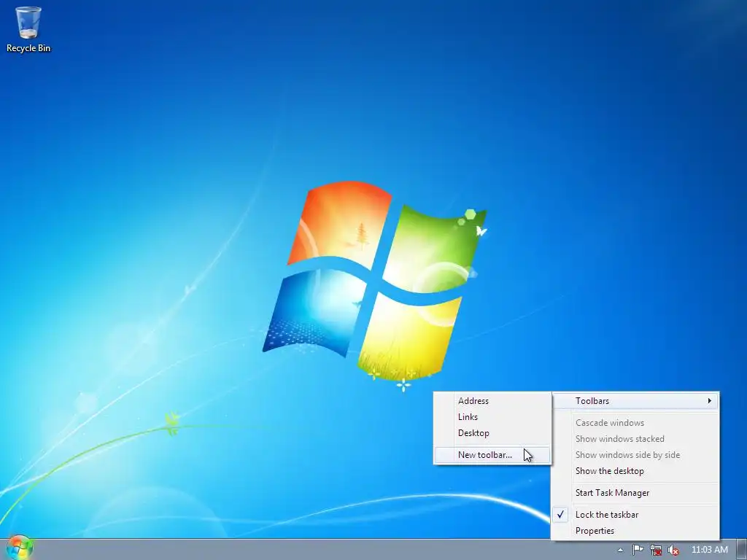The width and height of the screenshot is (747, 560).
Task: Expand the Toolbars menu entry
Action: point(635,401)
